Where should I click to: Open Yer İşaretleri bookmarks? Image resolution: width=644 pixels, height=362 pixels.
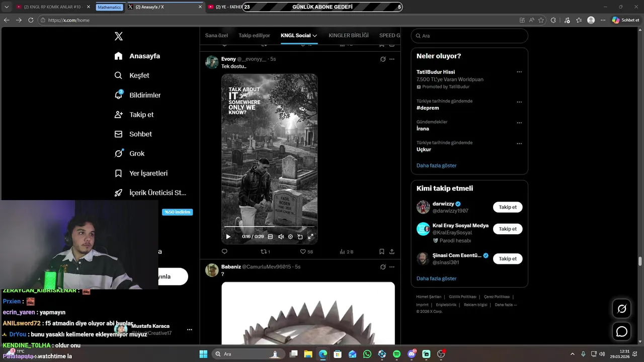pos(141,173)
